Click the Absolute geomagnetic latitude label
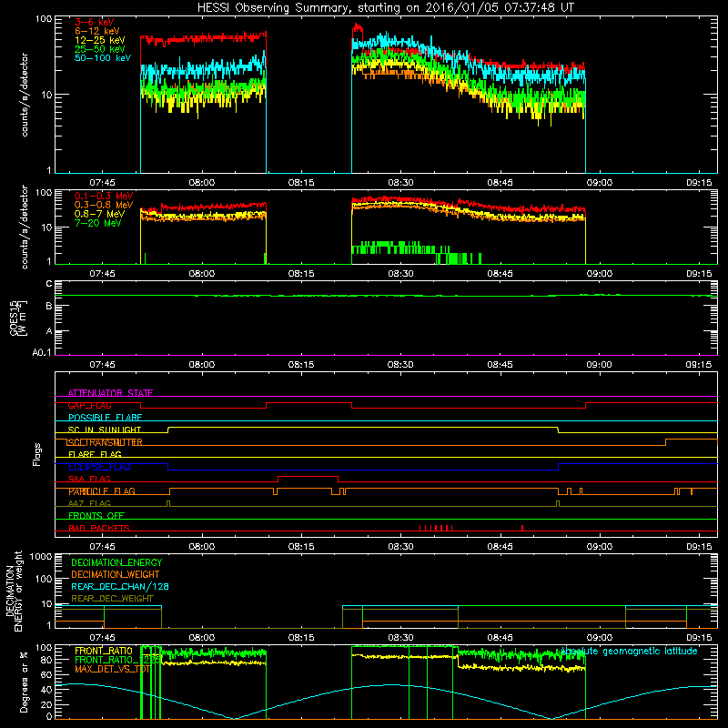This screenshot has height=728, width=728. [x=629, y=652]
